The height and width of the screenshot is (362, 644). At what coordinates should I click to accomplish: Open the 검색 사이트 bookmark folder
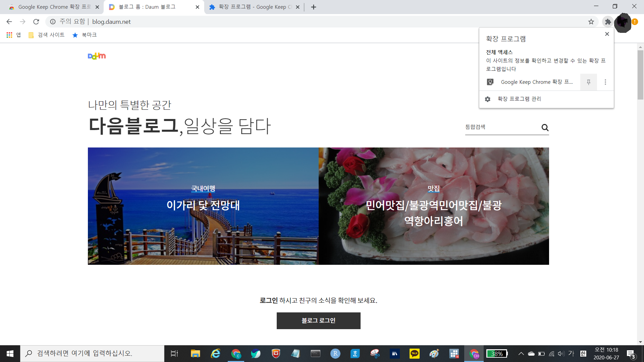tap(47, 35)
